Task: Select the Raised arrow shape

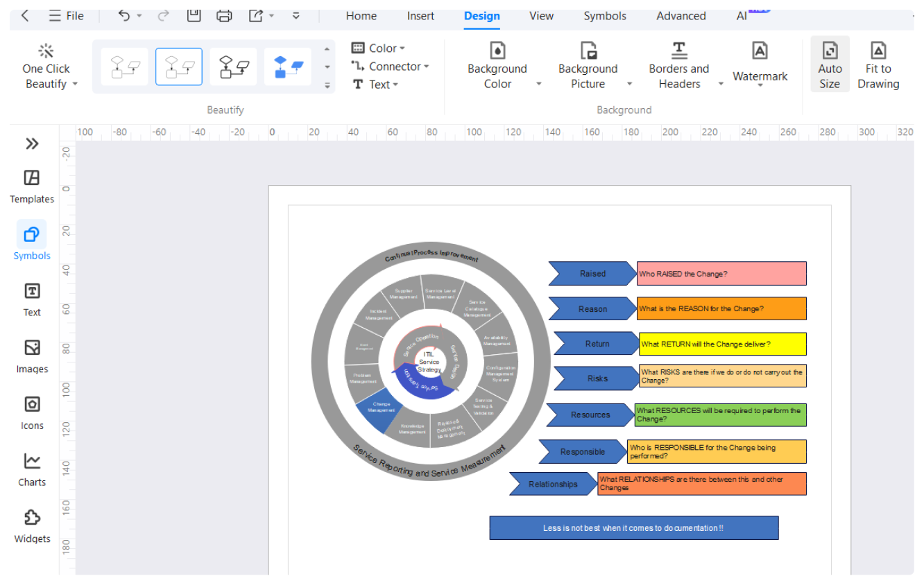Action: pyautogui.click(x=592, y=274)
